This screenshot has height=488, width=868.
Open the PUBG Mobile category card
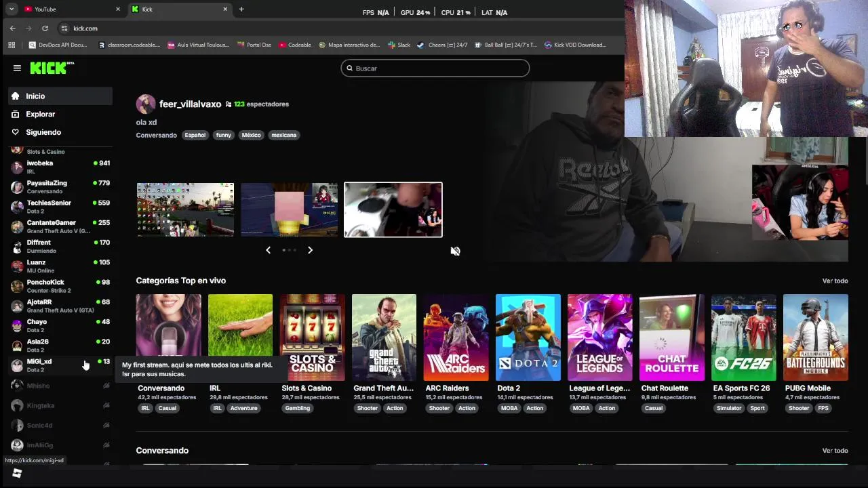coord(816,338)
